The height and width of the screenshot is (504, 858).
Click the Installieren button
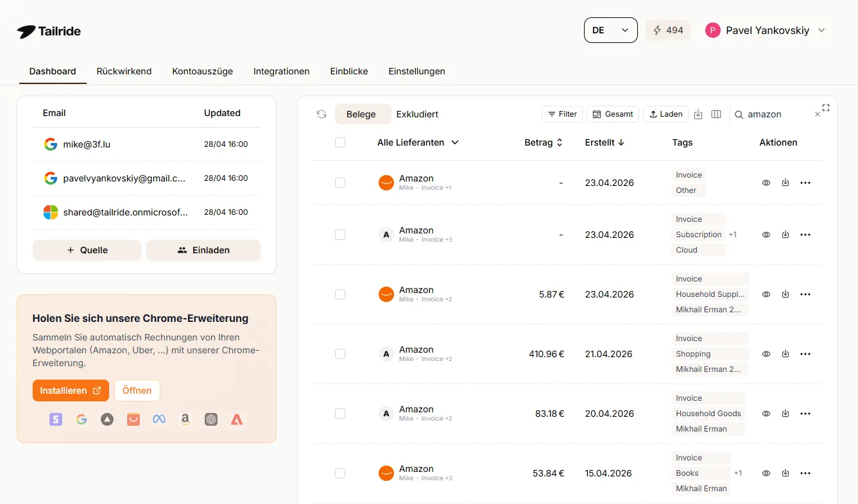pyautogui.click(x=71, y=390)
